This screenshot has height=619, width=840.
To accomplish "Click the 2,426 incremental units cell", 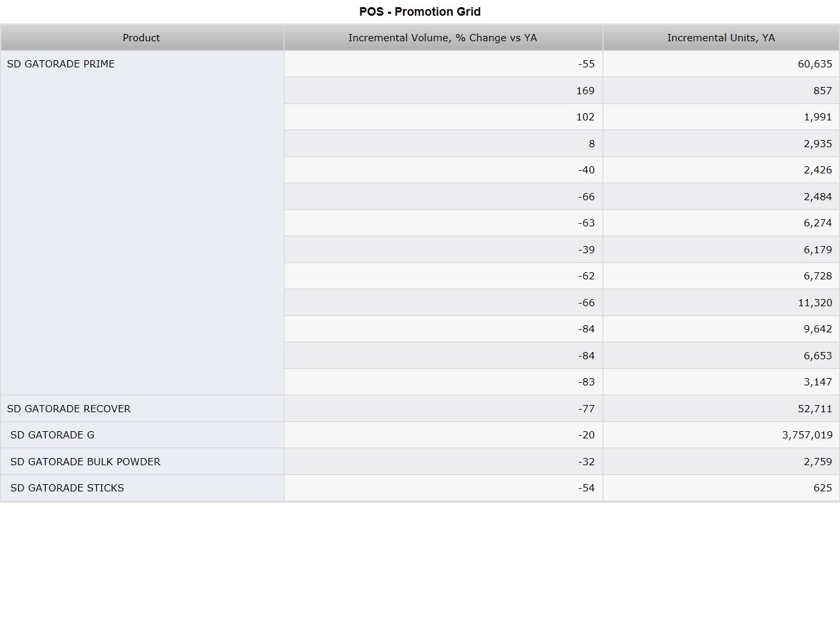I will click(x=721, y=170).
